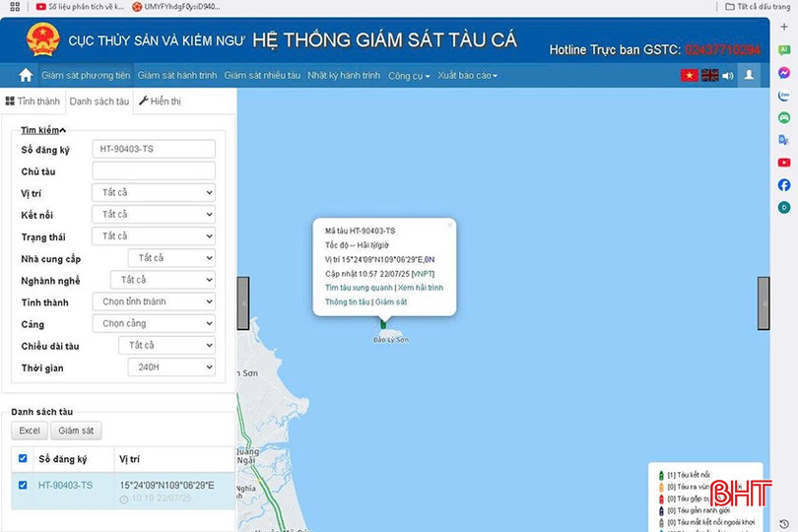Open the Tỉnh thành dropdown

(153, 301)
